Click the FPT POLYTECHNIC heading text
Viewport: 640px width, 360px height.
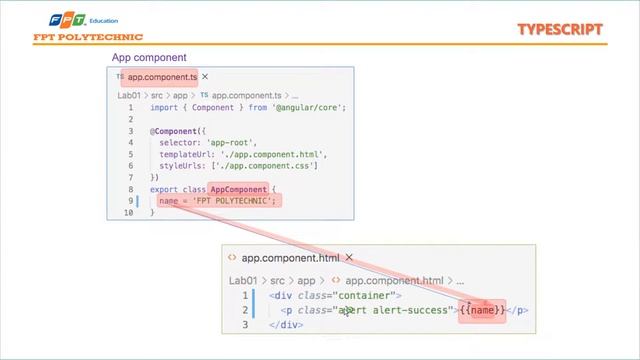click(88, 37)
